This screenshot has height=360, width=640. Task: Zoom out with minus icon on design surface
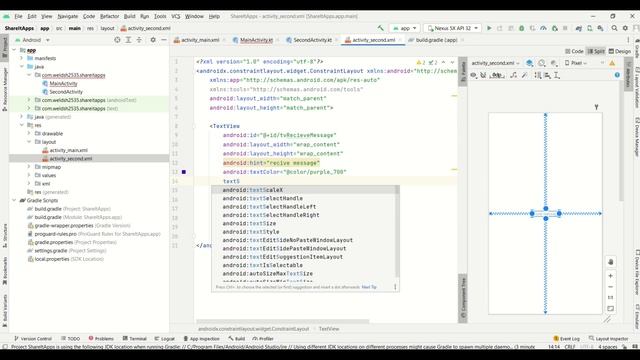pyautogui.click(x=611, y=287)
